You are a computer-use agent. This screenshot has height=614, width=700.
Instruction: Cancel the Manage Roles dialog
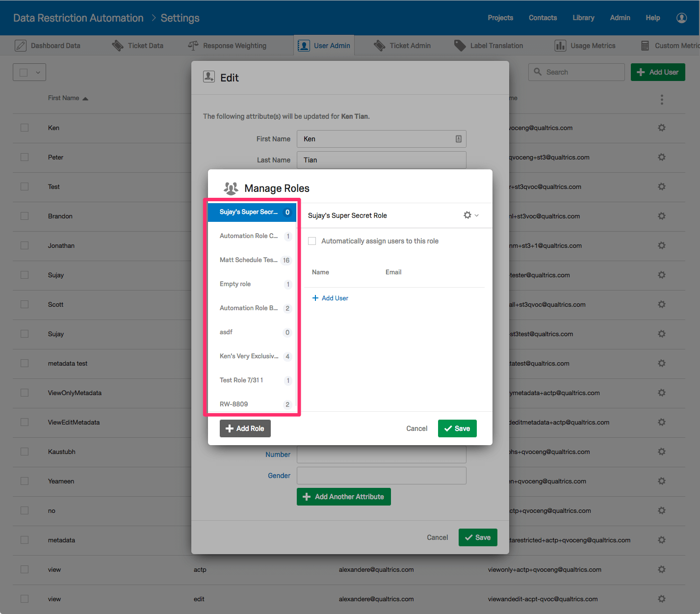pos(417,428)
